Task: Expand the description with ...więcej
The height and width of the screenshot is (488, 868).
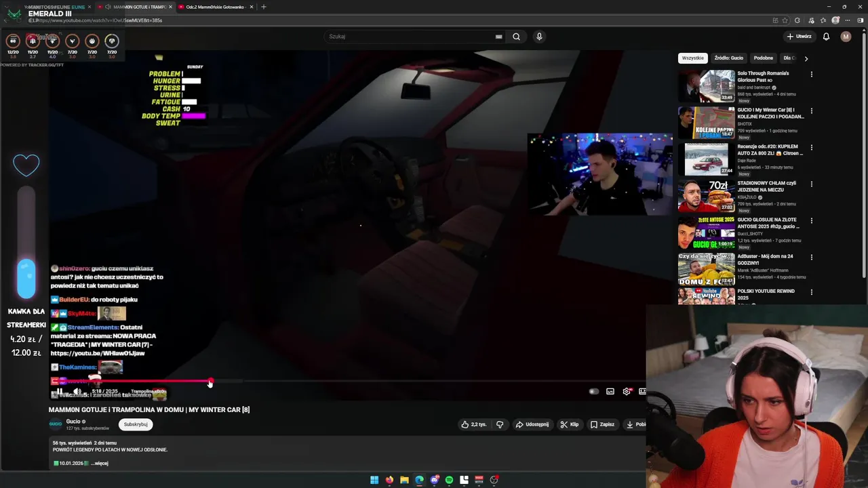Action: (100, 464)
